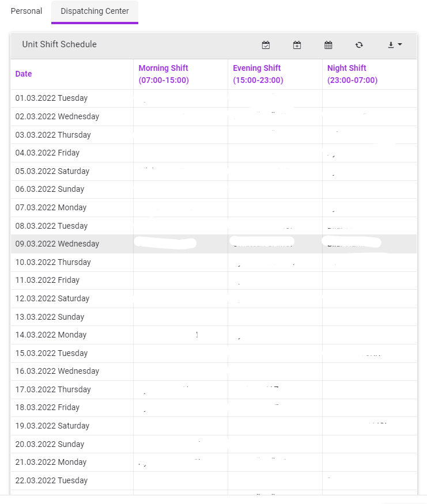Expand the download dropdown menu

click(394, 45)
